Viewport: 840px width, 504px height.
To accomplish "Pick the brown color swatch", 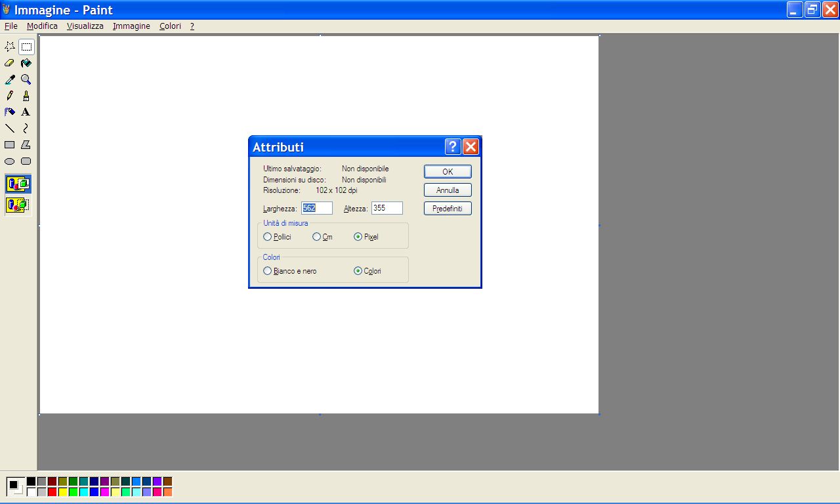I will (167, 482).
